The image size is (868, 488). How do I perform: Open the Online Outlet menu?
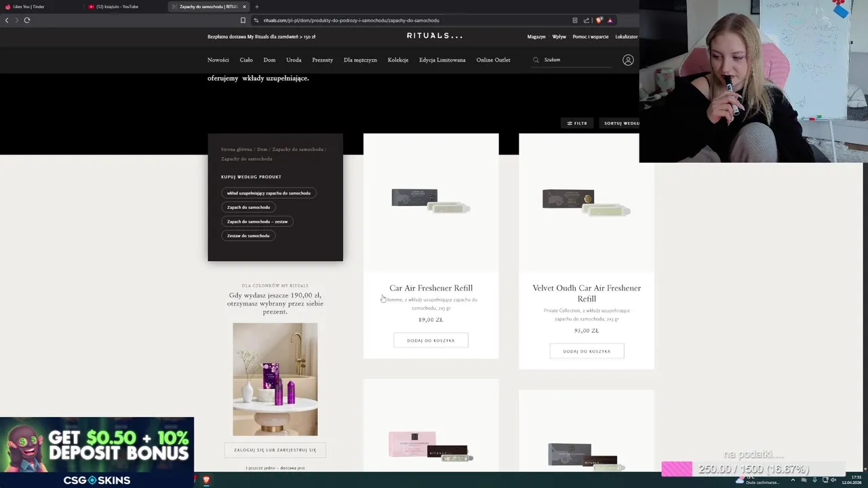tap(493, 60)
